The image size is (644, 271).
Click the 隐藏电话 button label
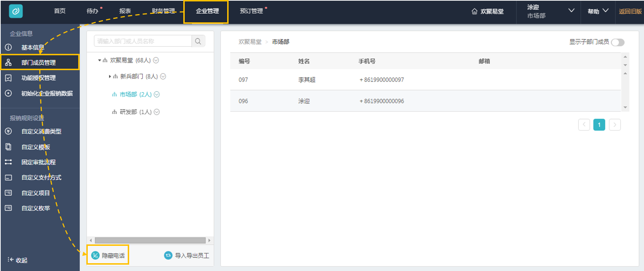click(x=113, y=255)
